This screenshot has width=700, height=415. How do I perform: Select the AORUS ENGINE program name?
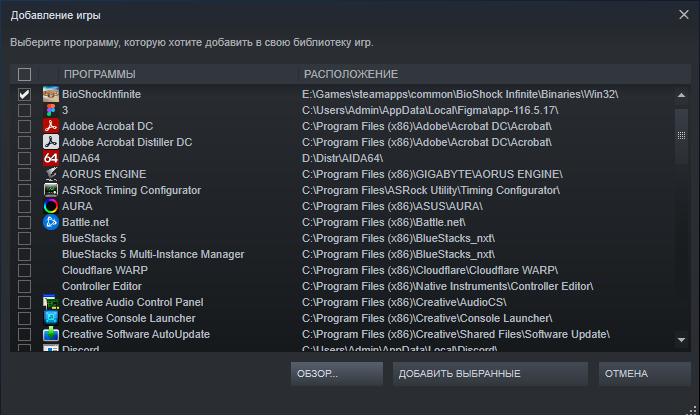point(104,174)
